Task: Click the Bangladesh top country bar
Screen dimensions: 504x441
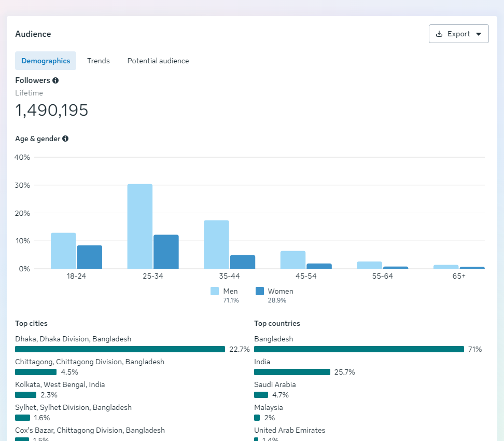Action: pyautogui.click(x=359, y=349)
